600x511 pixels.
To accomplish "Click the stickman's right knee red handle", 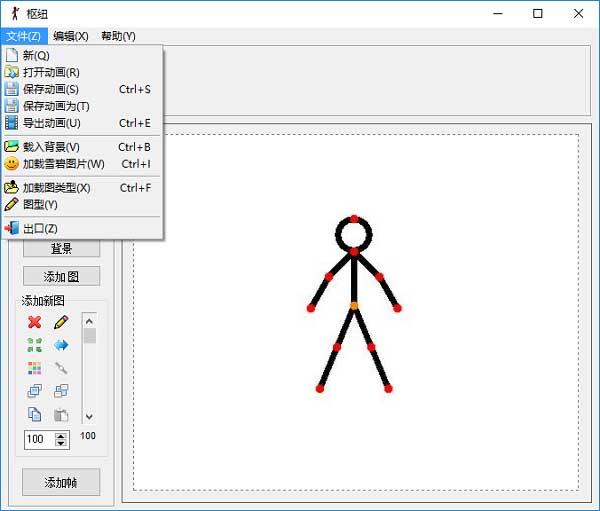I will tap(371, 347).
